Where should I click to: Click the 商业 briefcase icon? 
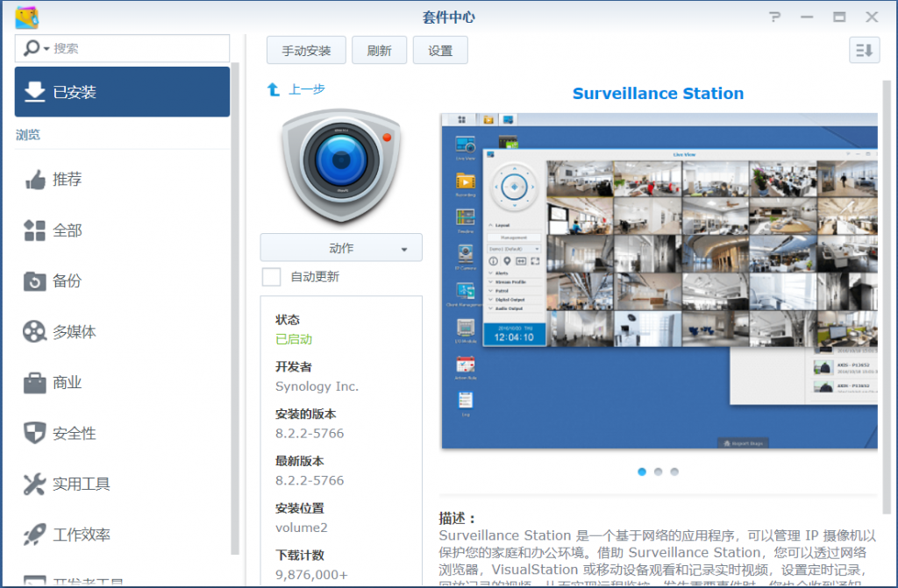point(34,382)
